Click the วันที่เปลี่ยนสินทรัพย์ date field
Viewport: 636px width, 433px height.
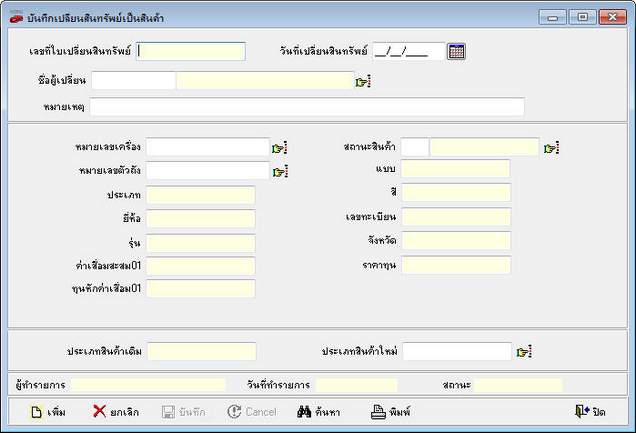pos(408,52)
